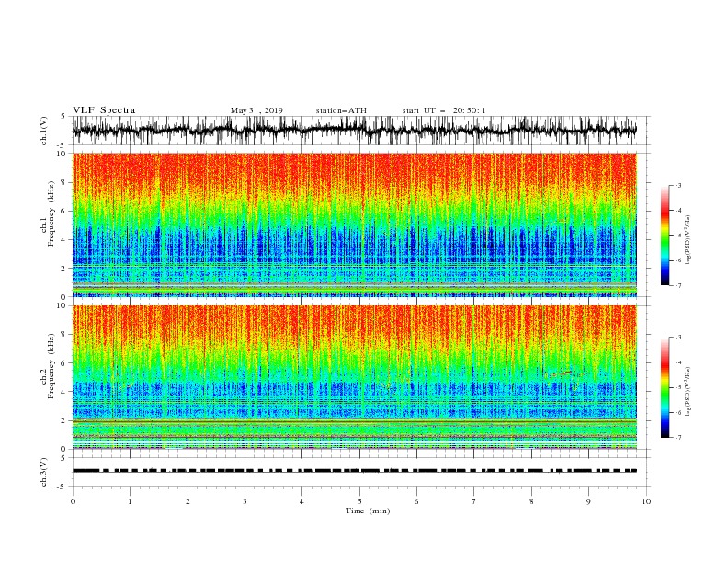
Task: Click the "Time (min)" axis title
Action: [368, 511]
